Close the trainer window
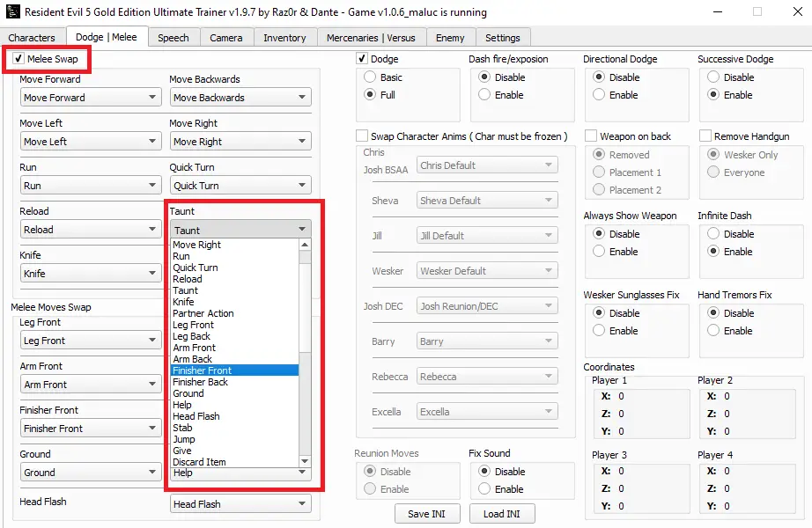 click(798, 12)
